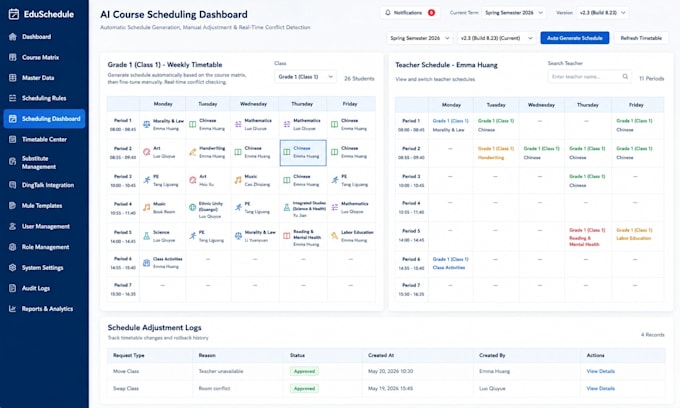Go to Timetable Center menu item
Image resolution: width=680 pixels, height=408 pixels.
pyautogui.click(x=44, y=139)
